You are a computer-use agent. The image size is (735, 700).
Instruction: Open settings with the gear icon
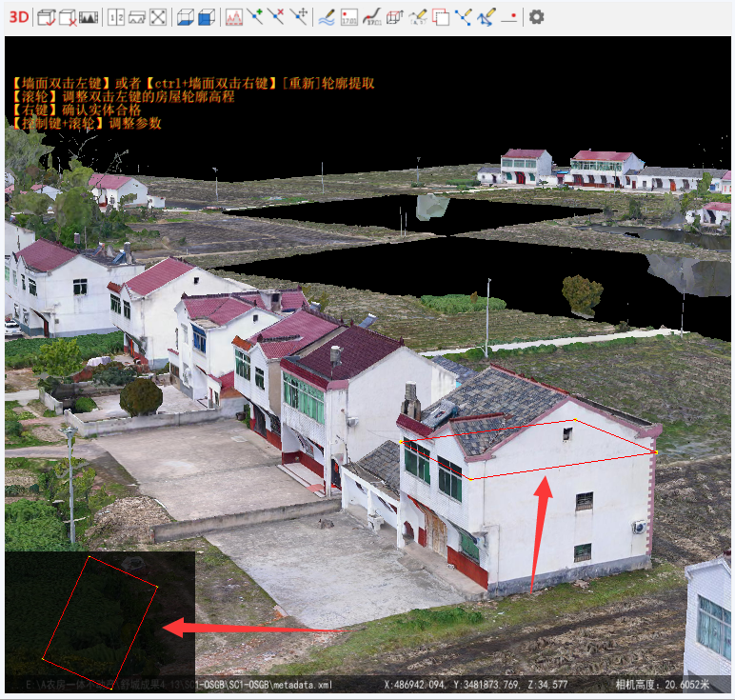[x=537, y=16]
